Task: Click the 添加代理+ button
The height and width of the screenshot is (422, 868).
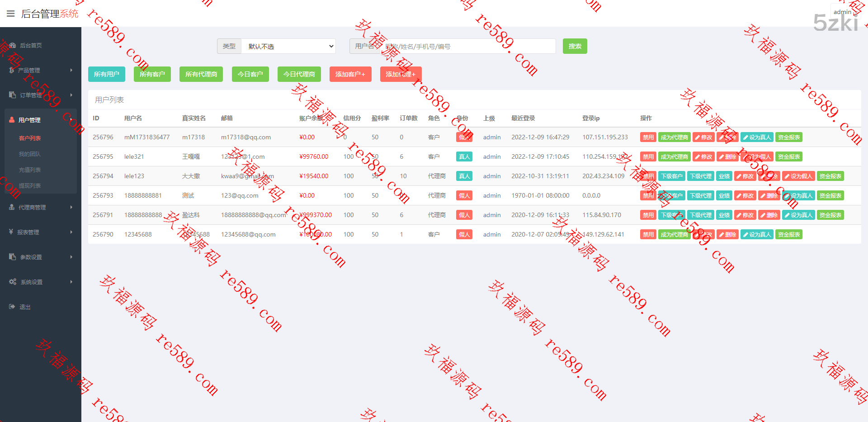Action: click(x=401, y=74)
